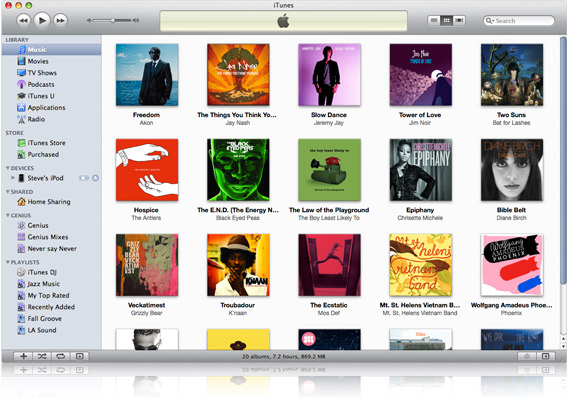Viewport: 567px width, 405px height.
Task: Select the Veckatimest album cover
Action: pyautogui.click(x=147, y=265)
